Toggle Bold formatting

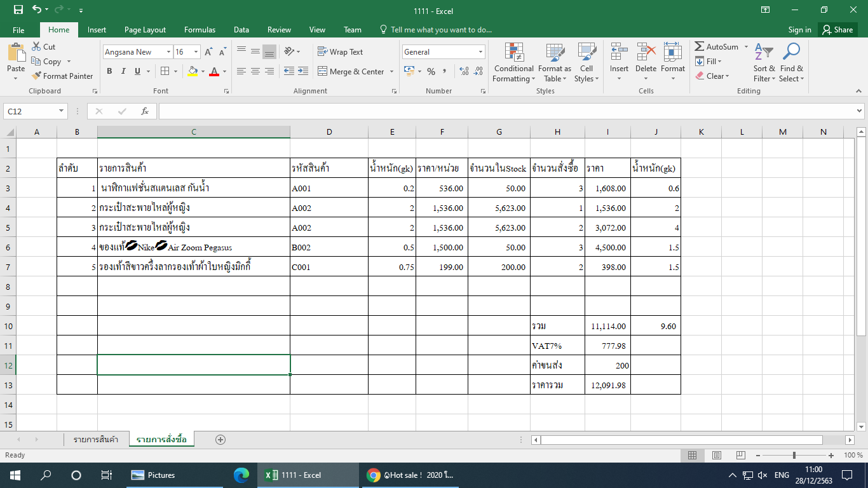click(x=109, y=72)
